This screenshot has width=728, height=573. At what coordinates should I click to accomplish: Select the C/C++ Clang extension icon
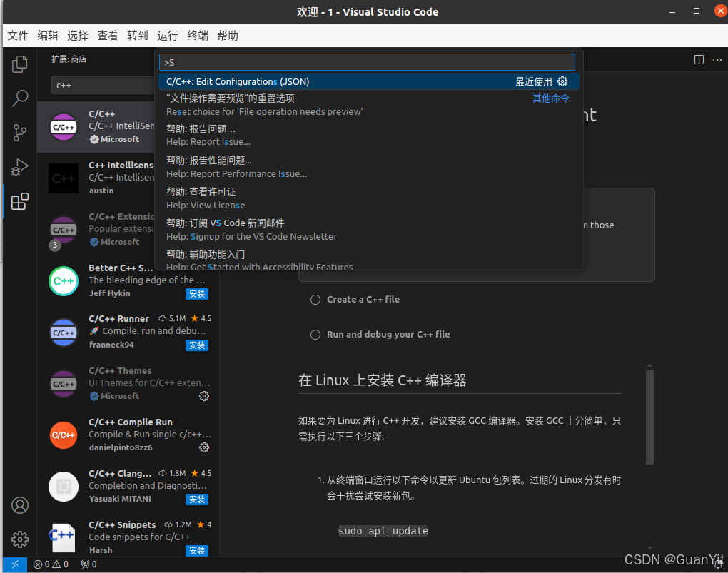(64, 487)
